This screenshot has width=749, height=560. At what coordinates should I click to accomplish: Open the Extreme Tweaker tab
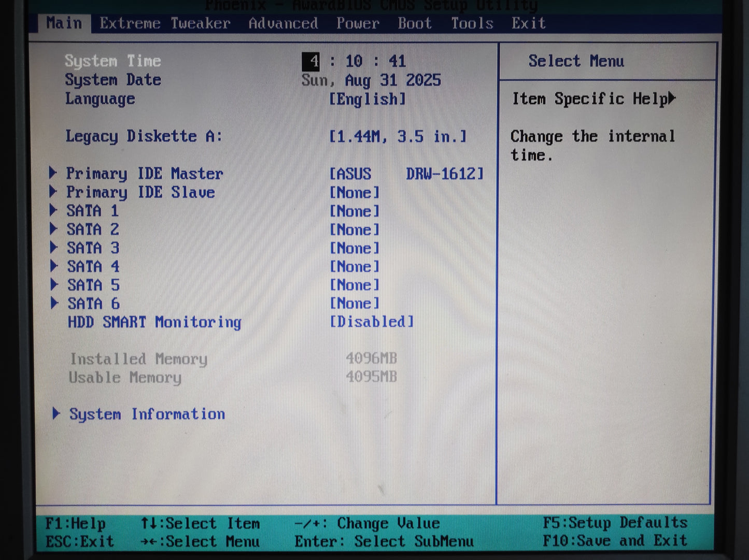[x=165, y=23]
